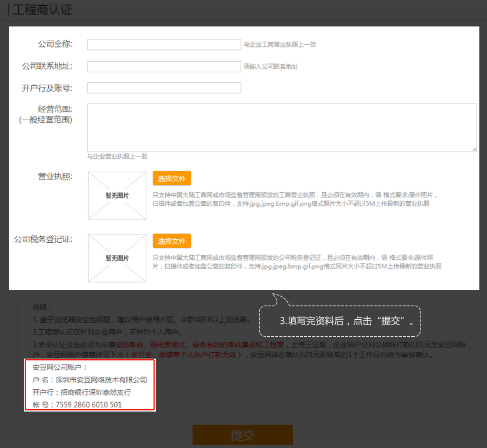
Task: Click the 开户行及账号 field label
Action: [x=46, y=88]
